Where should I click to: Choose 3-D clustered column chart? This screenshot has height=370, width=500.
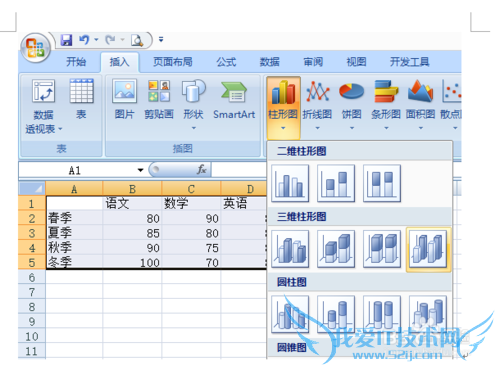[x=290, y=249]
